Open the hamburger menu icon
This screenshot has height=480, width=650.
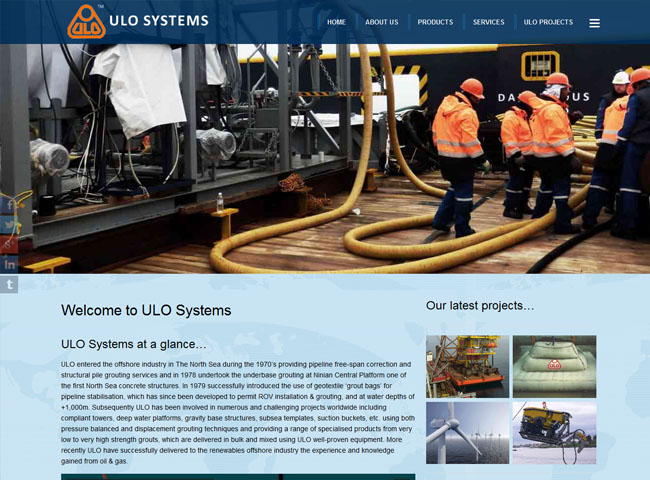point(594,23)
